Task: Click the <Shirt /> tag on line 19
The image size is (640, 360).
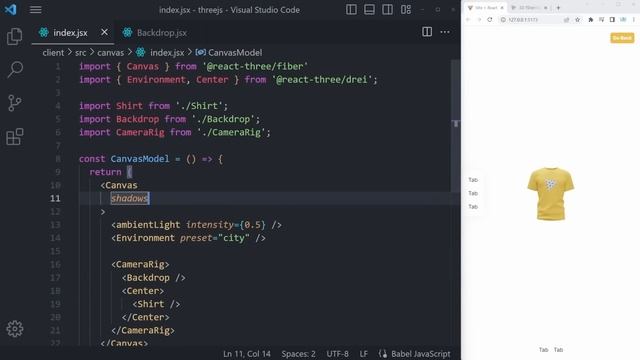Action: pos(156,304)
